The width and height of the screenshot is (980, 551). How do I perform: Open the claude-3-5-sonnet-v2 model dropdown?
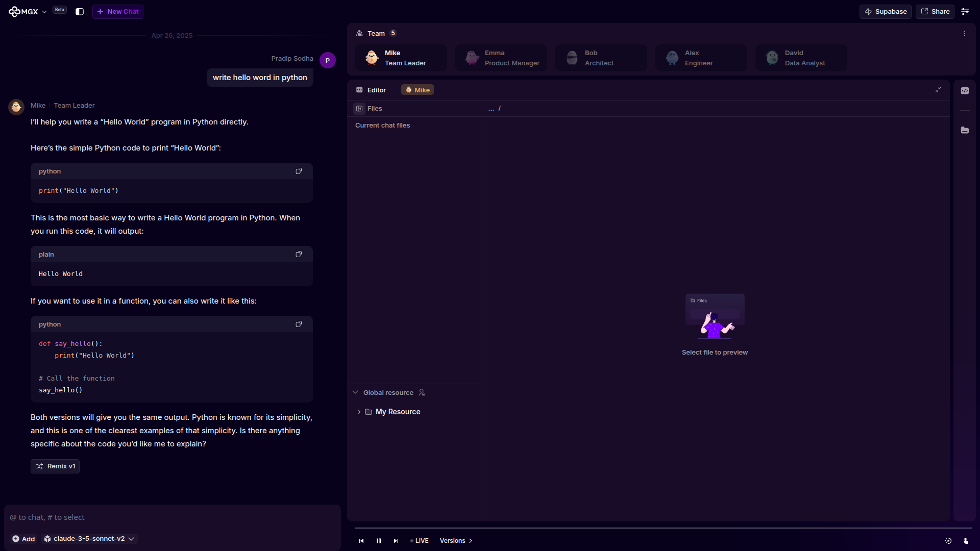pyautogui.click(x=89, y=539)
